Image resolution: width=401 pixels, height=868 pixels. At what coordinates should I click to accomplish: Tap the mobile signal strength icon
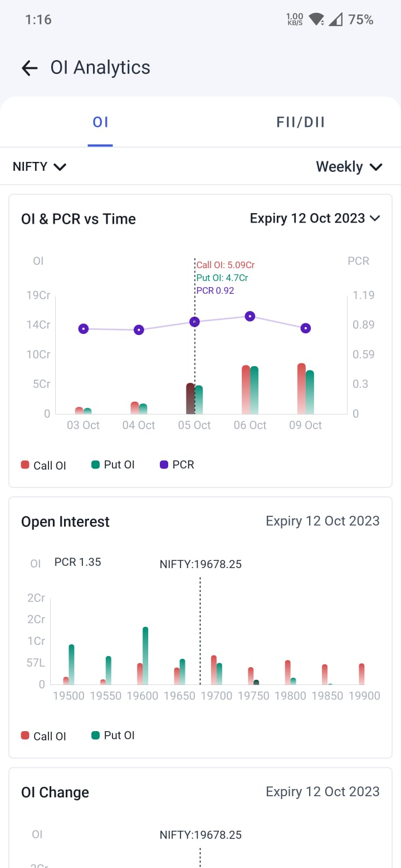tap(335, 20)
